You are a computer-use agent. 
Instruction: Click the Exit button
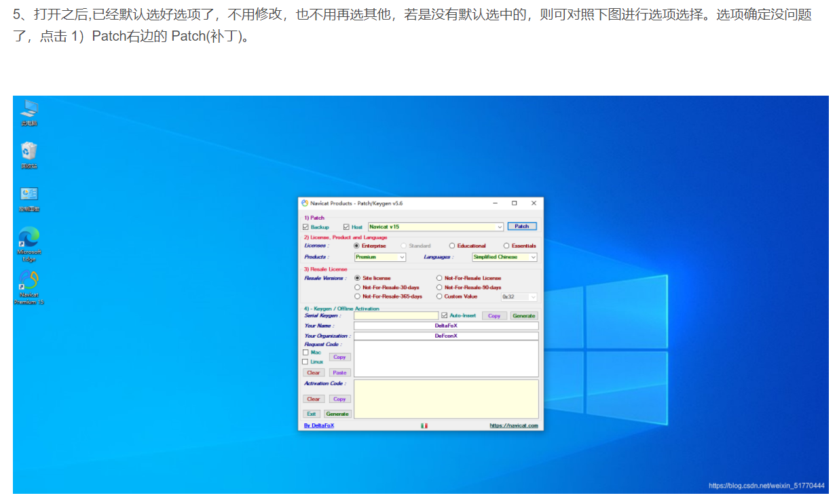[x=311, y=414]
